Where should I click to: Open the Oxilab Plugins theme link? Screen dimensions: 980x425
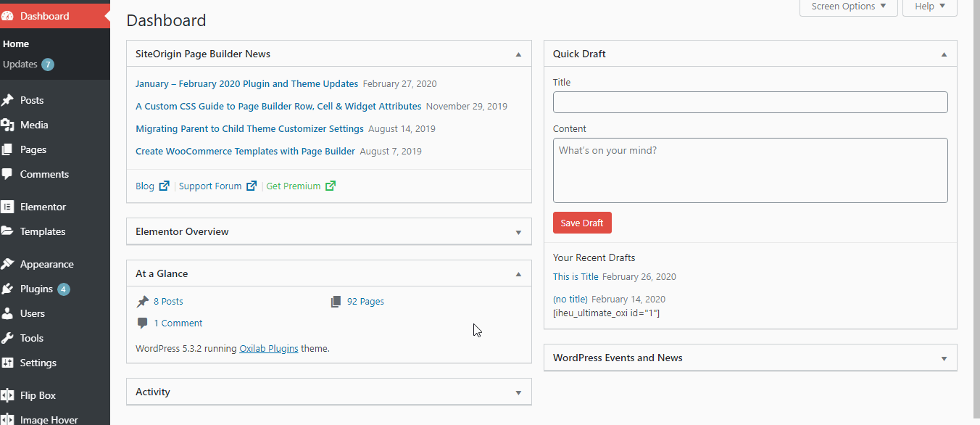pyautogui.click(x=269, y=348)
